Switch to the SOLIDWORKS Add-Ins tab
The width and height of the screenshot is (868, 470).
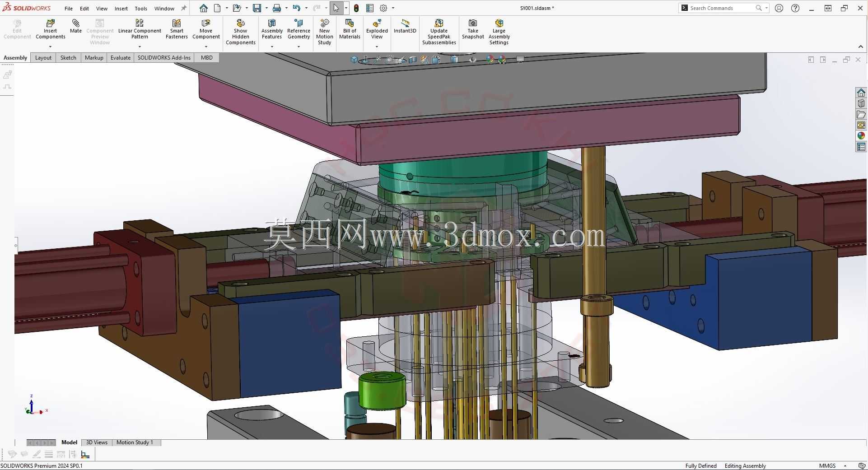[164, 58]
